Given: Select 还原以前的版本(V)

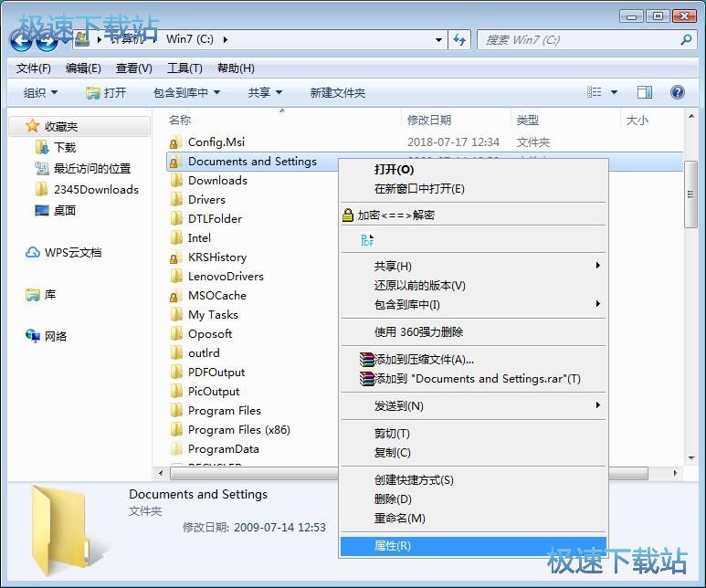Looking at the screenshot, I should (x=473, y=285).
